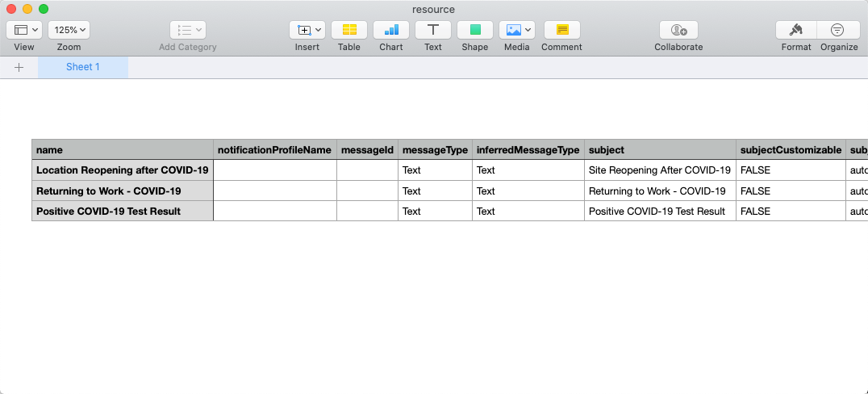Add a new sheet with plus button
Image resolution: width=868 pixels, height=394 pixels.
(19, 67)
